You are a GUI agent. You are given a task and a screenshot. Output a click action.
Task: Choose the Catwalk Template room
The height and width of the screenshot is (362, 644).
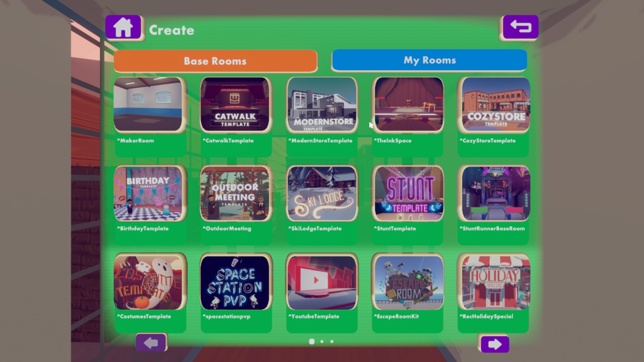pos(235,104)
